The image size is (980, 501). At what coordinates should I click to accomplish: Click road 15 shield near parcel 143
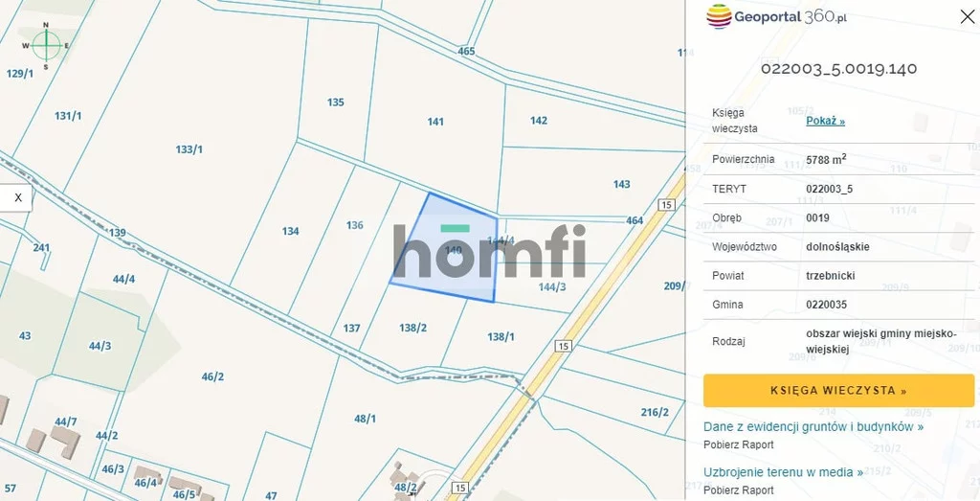pyautogui.click(x=667, y=205)
